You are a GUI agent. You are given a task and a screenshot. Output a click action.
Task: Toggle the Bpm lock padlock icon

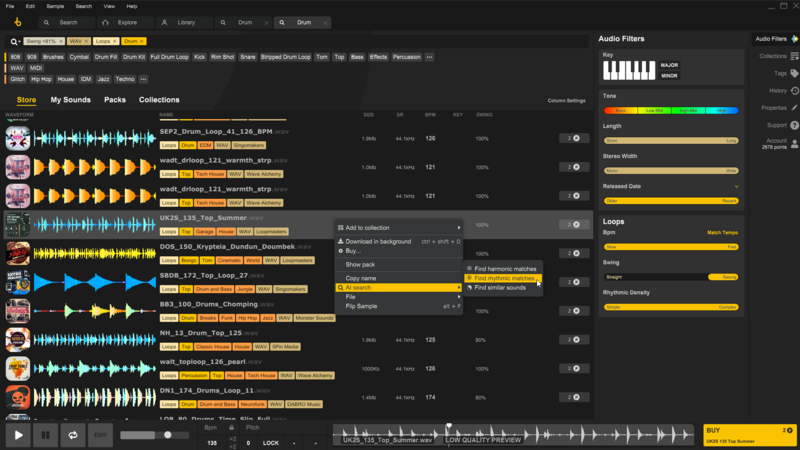coord(232,428)
